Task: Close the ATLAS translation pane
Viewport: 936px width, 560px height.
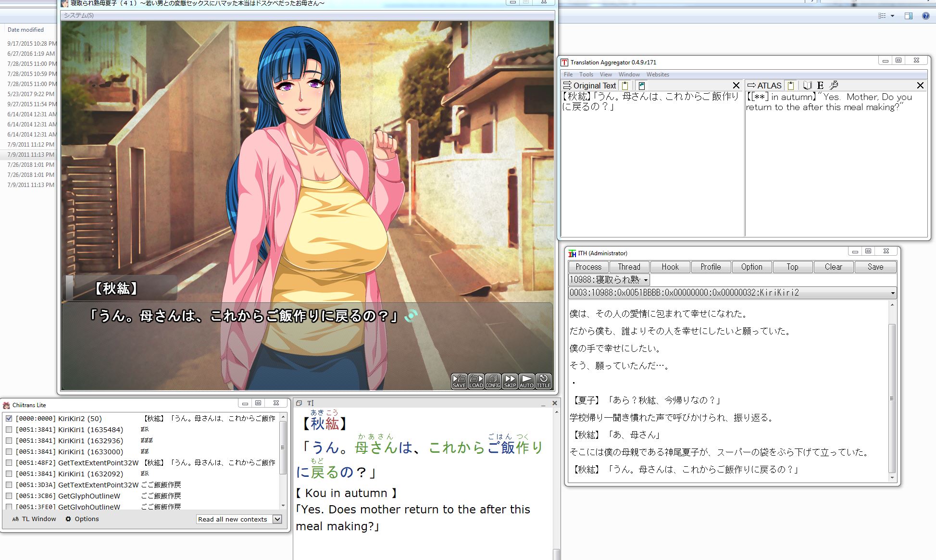Action: click(920, 86)
